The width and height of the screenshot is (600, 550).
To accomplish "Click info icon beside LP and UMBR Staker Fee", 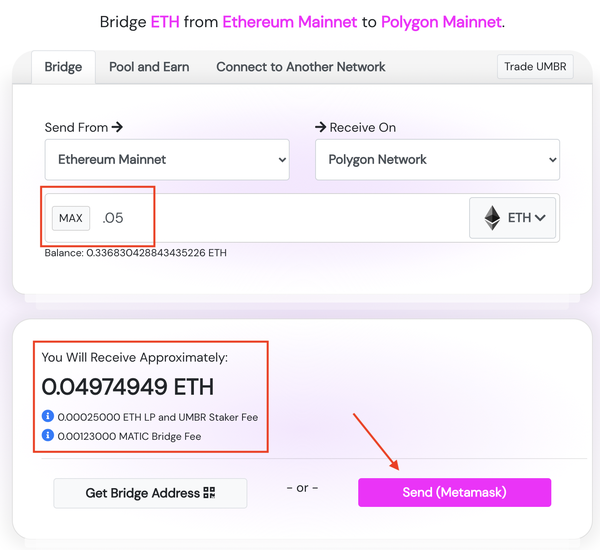I will [48, 416].
